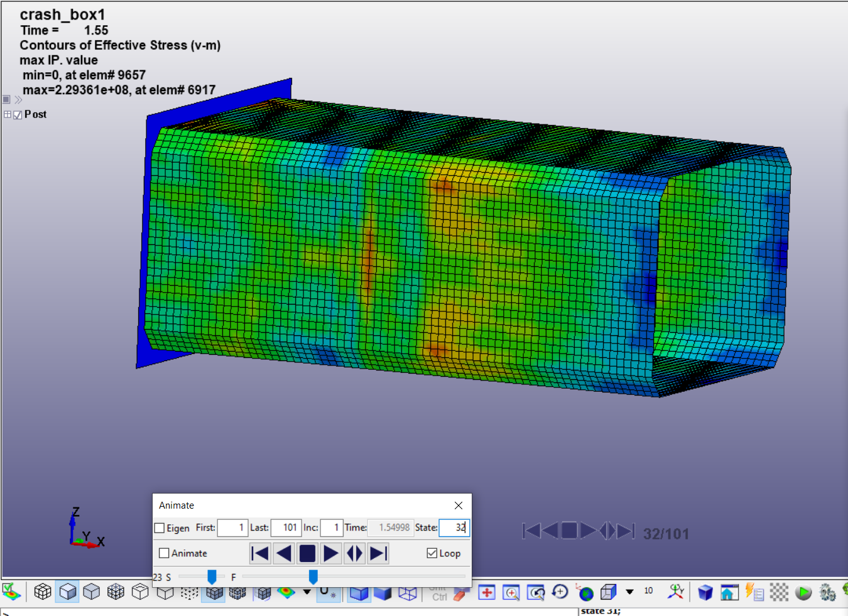Open the fringe plot dropdown arrow
Viewport: 848px width, 616px height.
click(x=306, y=592)
